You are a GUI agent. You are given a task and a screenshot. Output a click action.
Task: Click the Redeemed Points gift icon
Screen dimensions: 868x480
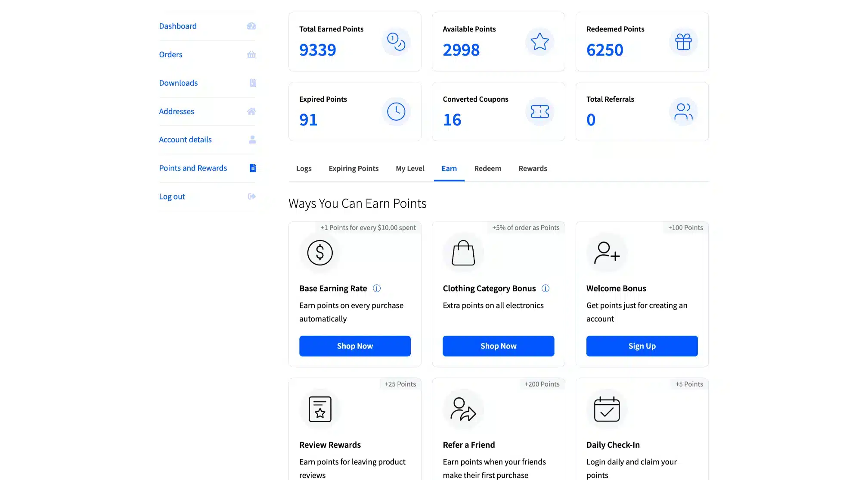point(683,42)
